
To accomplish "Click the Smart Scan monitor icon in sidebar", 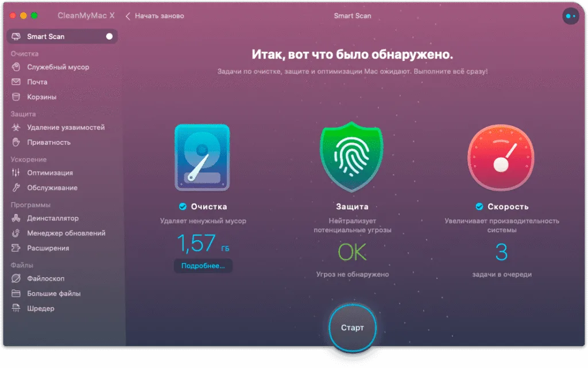I will click(x=16, y=36).
